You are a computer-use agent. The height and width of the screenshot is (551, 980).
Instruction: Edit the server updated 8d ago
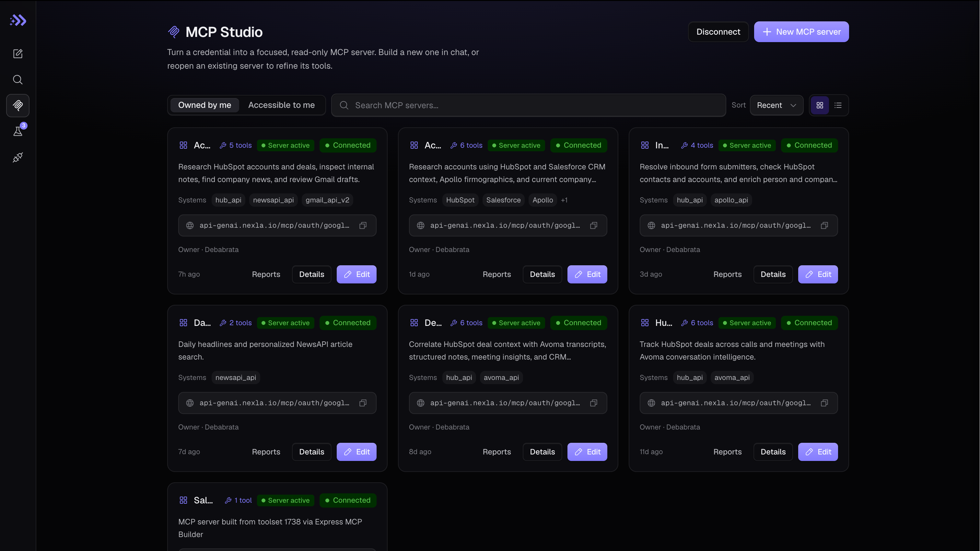click(x=588, y=452)
